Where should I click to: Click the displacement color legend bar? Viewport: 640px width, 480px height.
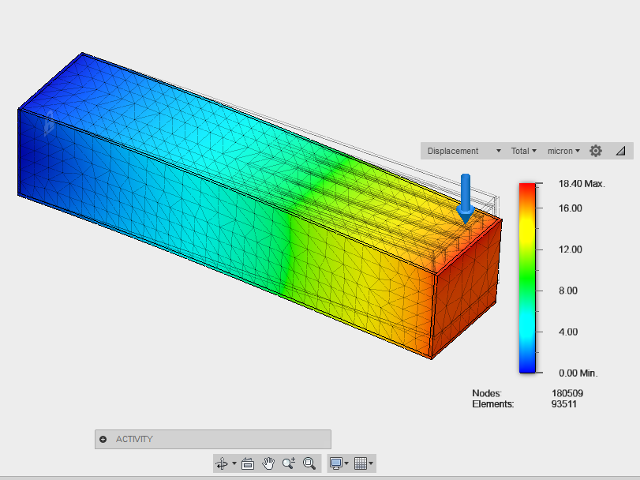pos(530,278)
